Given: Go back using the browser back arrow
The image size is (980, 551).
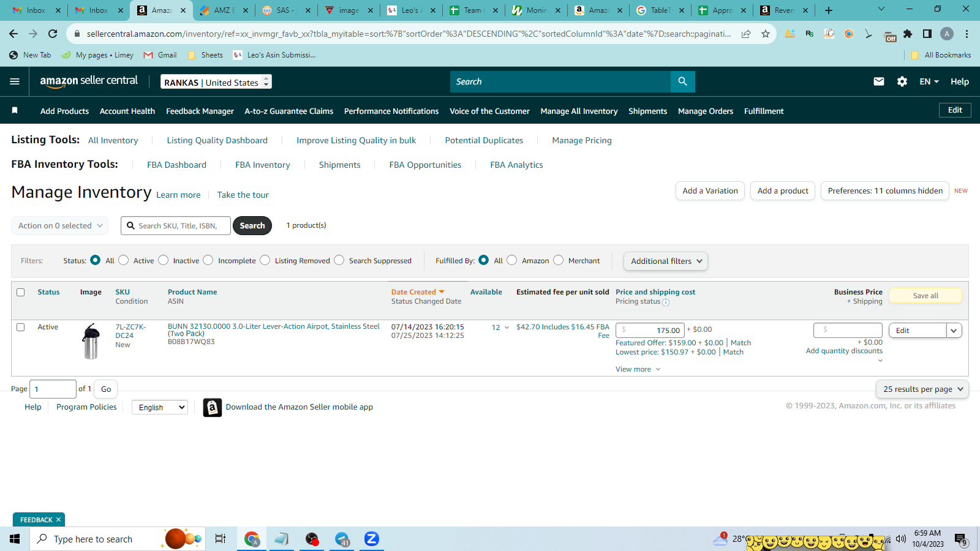Looking at the screenshot, I should tap(13, 34).
